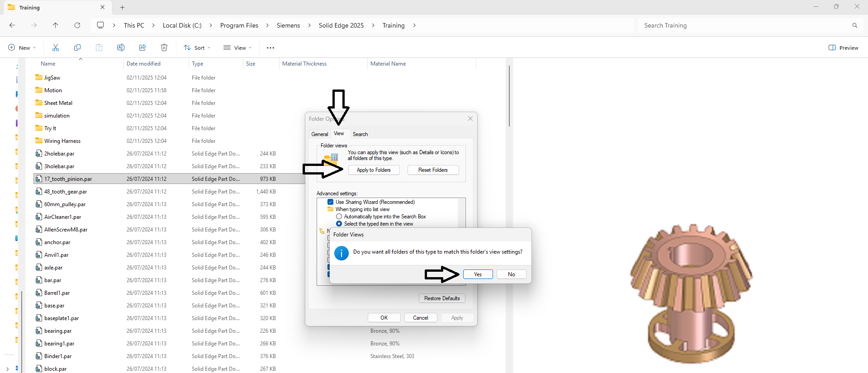Open a new tab with plus icon

123,7
